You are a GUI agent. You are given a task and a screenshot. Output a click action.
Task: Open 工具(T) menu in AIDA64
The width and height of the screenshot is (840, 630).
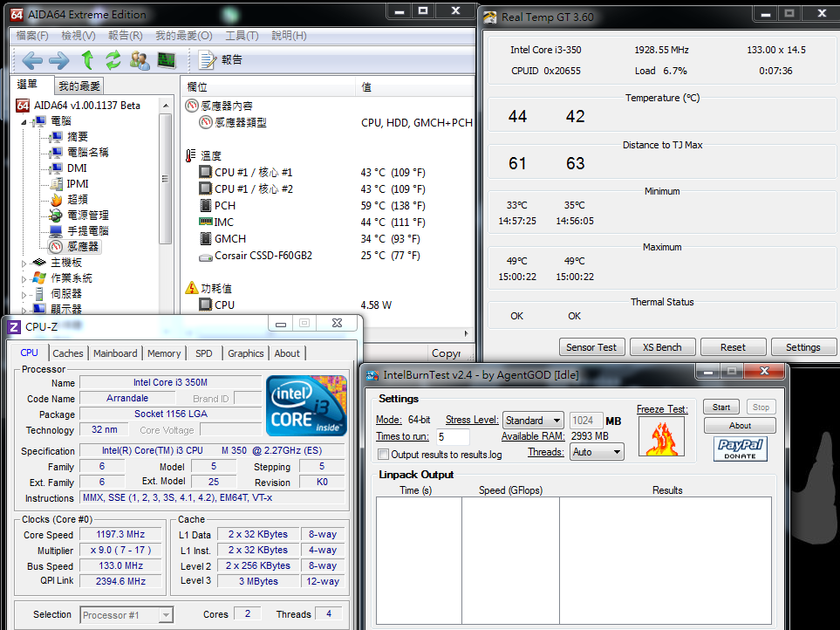pos(242,36)
